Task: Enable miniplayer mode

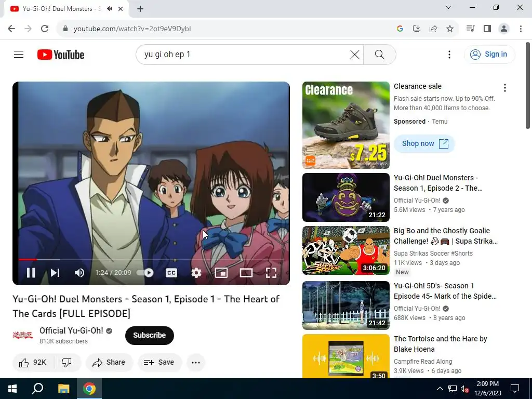Action: 221,273
